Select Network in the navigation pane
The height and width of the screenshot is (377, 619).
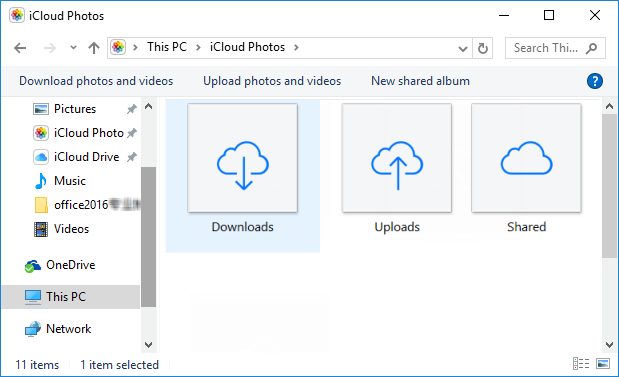point(70,329)
